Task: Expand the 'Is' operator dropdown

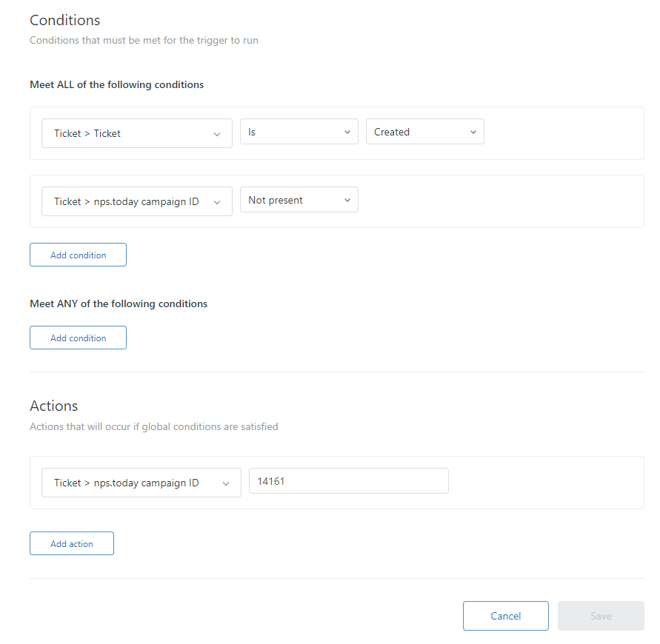Action: [299, 132]
